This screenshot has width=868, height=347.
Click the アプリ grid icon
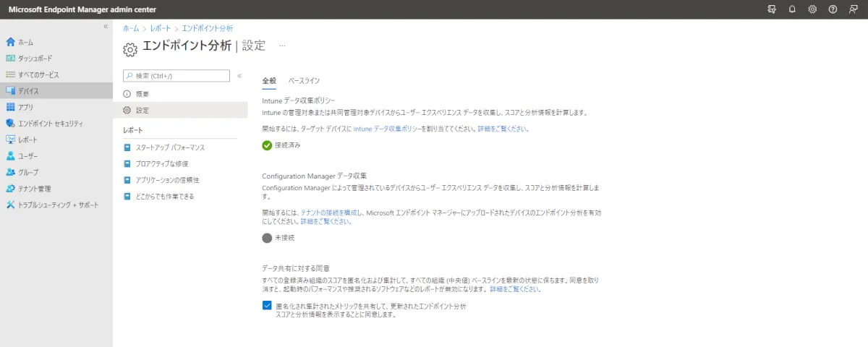[10, 107]
